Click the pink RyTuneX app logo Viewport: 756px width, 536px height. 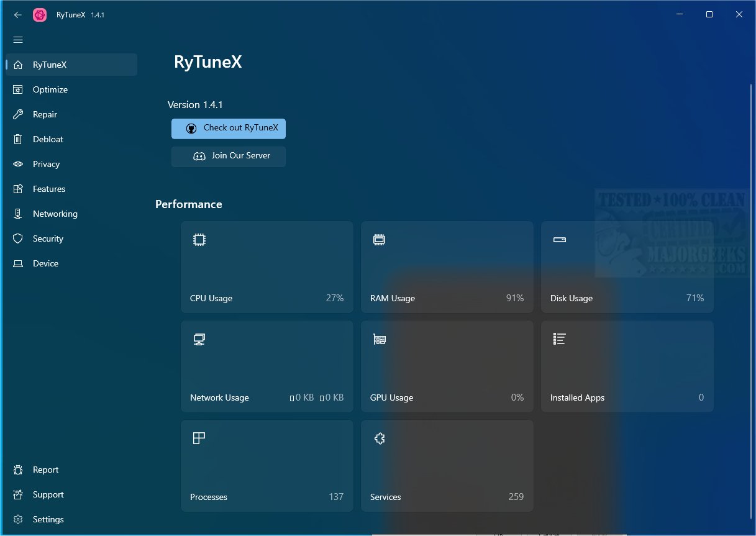(40, 14)
